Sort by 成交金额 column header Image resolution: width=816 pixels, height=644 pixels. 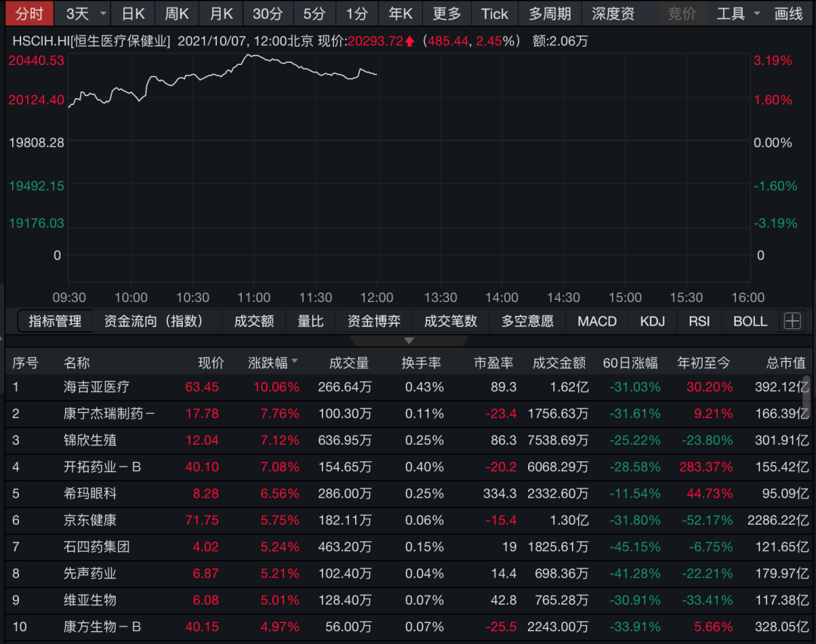[x=559, y=362]
